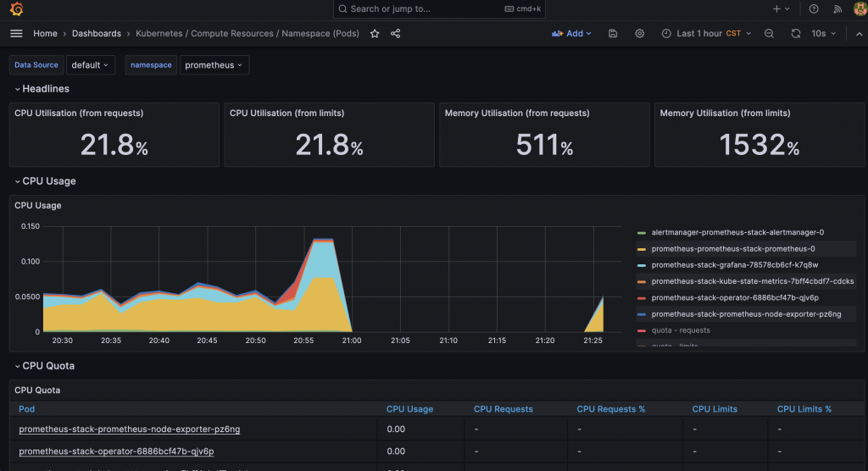The height and width of the screenshot is (471, 868).
Task: Collapse the CPU Quota row
Action: coord(45,366)
